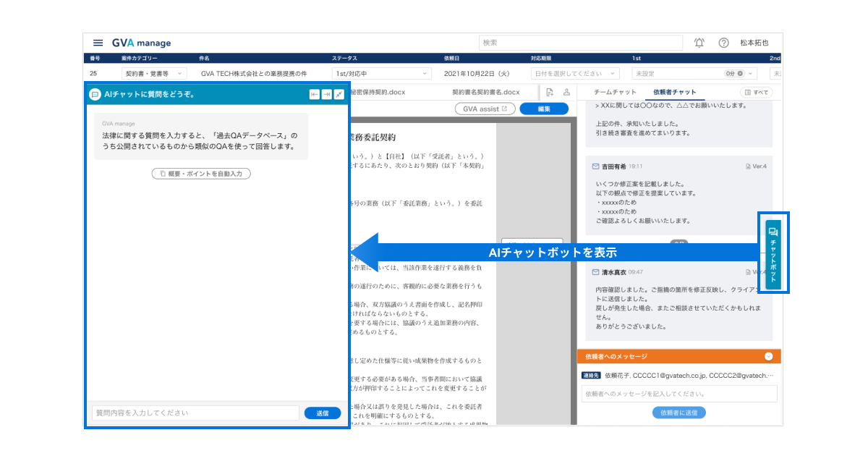Open the notification bell
This screenshot has width=868, height=456.
pyautogui.click(x=699, y=43)
